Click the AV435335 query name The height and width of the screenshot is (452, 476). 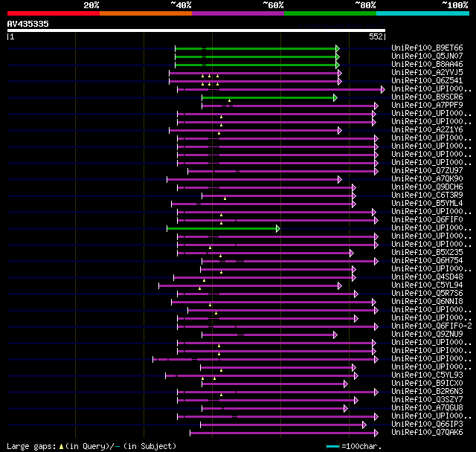pos(28,24)
